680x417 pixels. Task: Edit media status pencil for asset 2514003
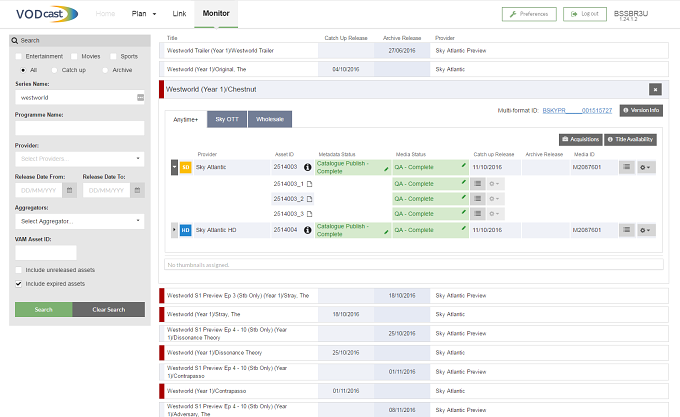coord(464,165)
